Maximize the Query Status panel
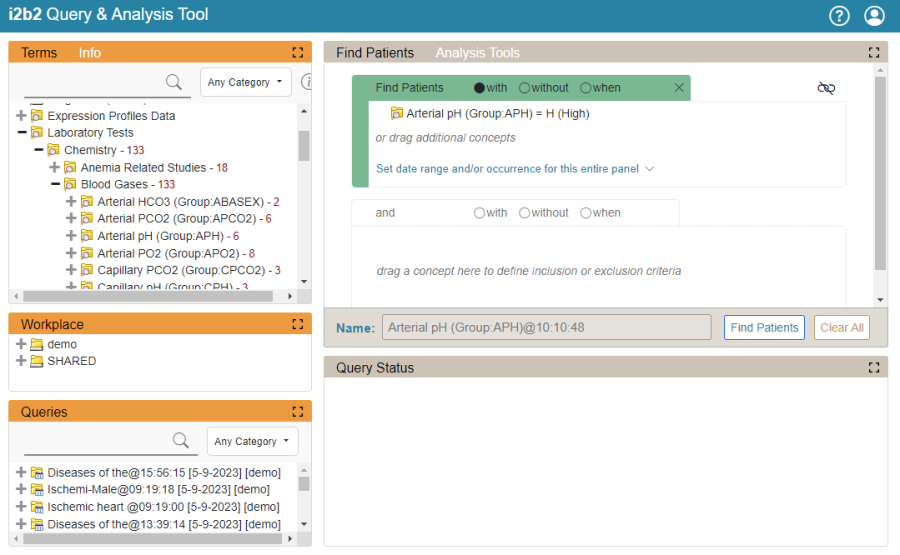 pyautogui.click(x=874, y=368)
